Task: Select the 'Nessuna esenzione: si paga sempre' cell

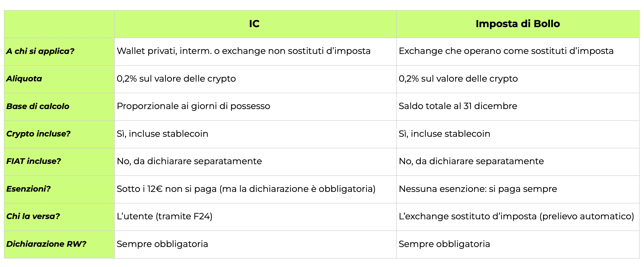Action: tap(478, 189)
